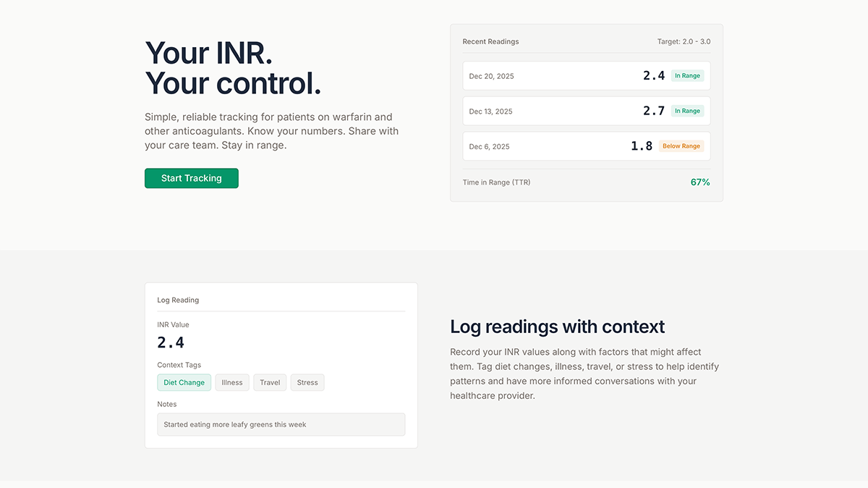
Task: Click the Time in Range (TTR) label
Action: click(496, 182)
